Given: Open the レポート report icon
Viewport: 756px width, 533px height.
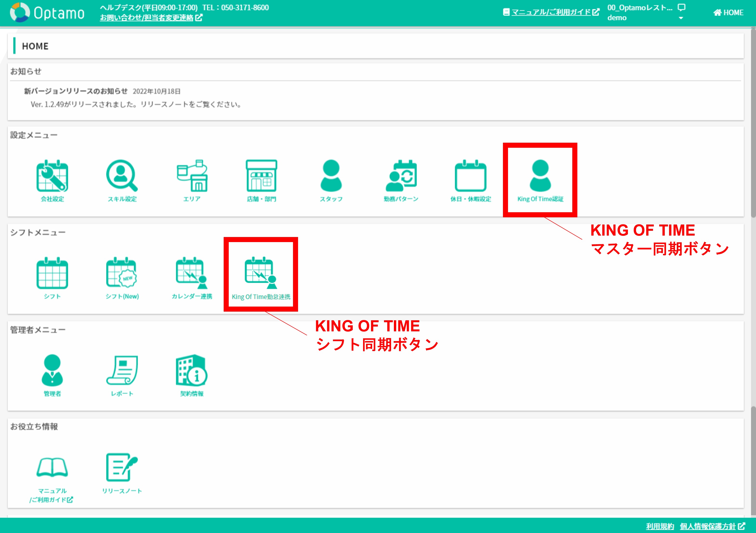Looking at the screenshot, I should (122, 371).
